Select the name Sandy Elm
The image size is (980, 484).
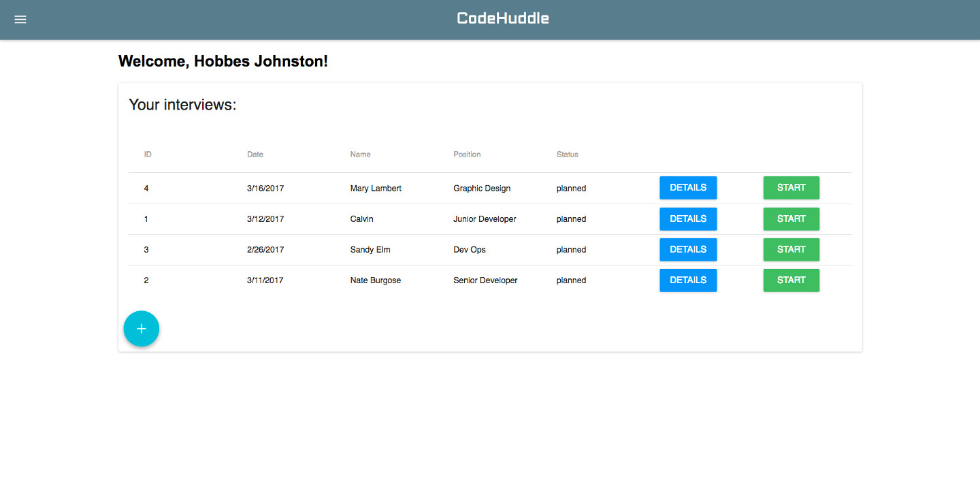[370, 250]
